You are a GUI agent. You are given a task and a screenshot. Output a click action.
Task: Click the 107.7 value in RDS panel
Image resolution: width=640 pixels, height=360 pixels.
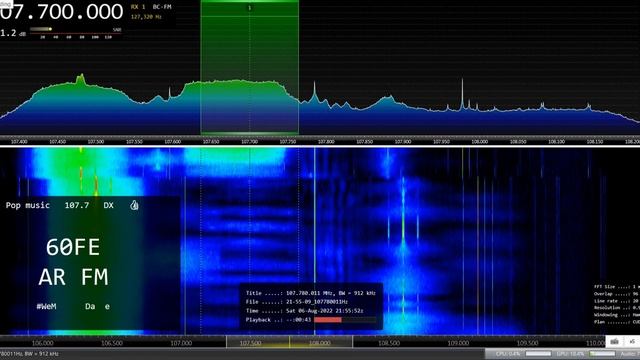click(x=77, y=205)
